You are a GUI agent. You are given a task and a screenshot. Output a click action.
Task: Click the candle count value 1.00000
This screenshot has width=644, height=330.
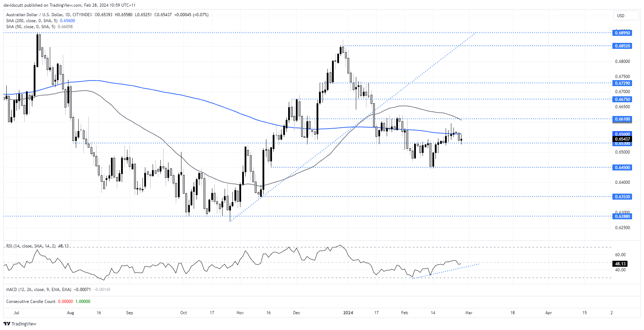click(x=83, y=302)
